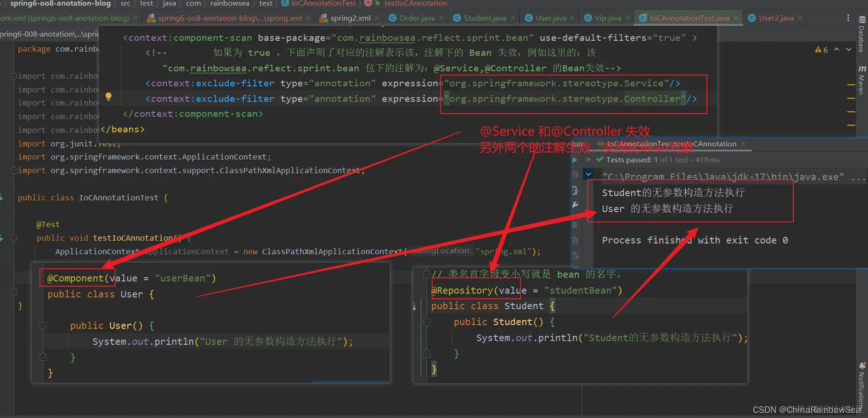The width and height of the screenshot is (868, 418).
Task: Fold the testIoCAnnotation method body
Action: click(14, 238)
